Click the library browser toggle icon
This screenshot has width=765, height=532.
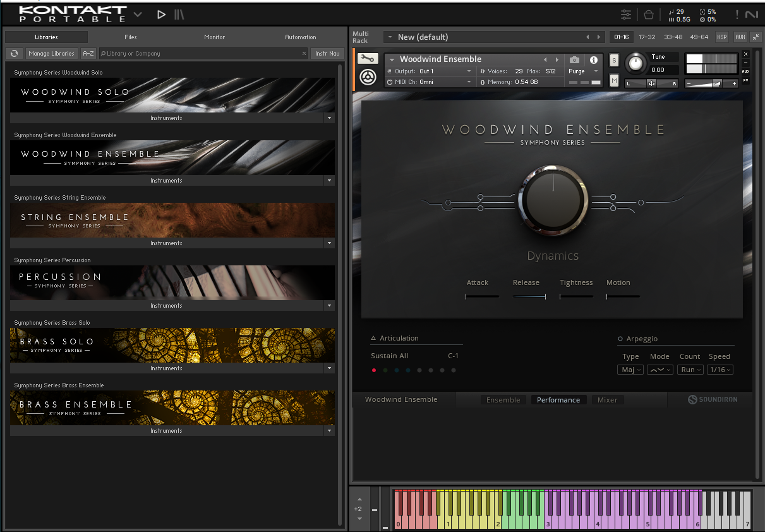[x=179, y=15]
